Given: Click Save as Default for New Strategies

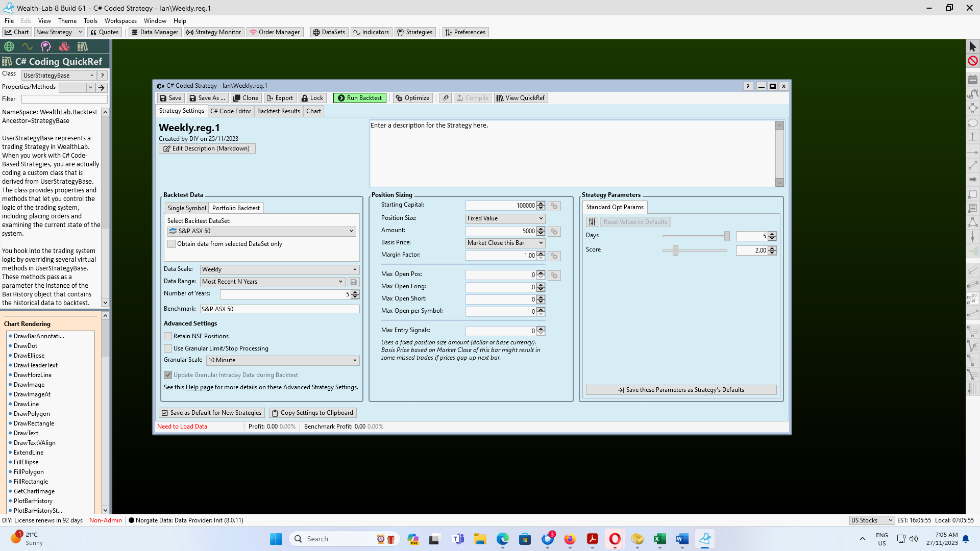Looking at the screenshot, I should [x=211, y=413].
